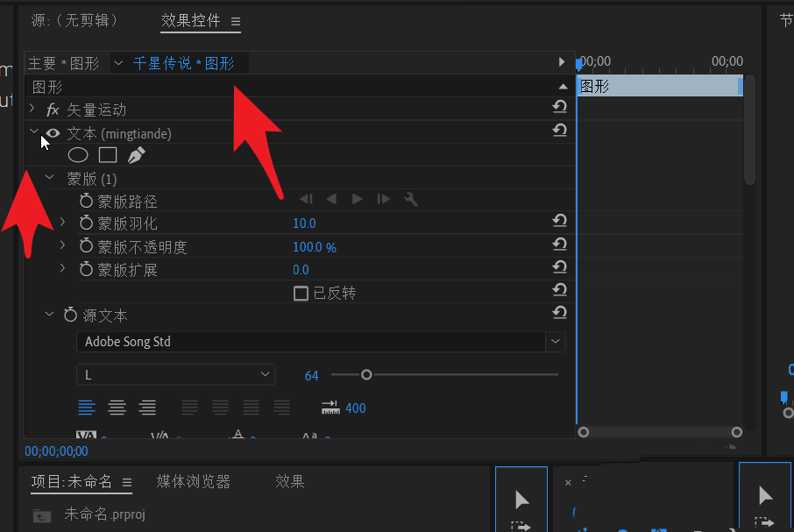Select the pen mask tool
The image size is (794, 532).
pyautogui.click(x=136, y=155)
